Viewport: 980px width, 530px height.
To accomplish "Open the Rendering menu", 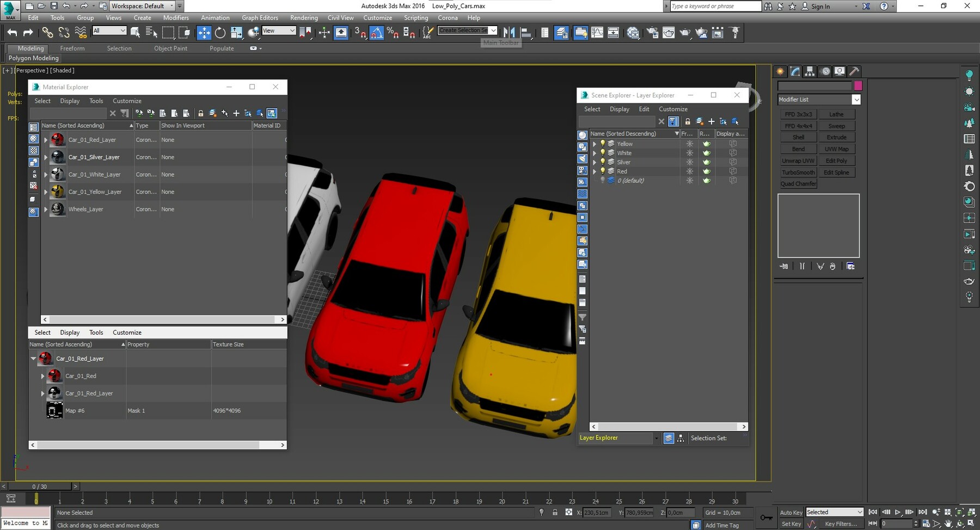I will [304, 17].
